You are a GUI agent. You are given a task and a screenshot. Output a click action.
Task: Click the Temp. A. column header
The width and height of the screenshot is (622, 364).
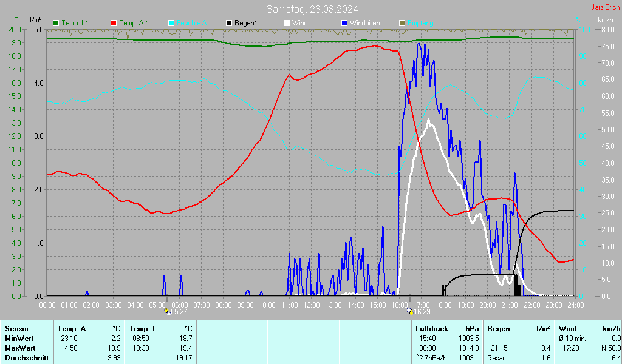point(72,329)
